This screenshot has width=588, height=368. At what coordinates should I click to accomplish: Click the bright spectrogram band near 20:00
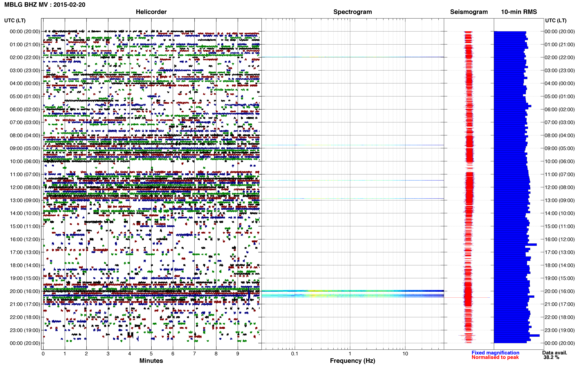(x=353, y=291)
